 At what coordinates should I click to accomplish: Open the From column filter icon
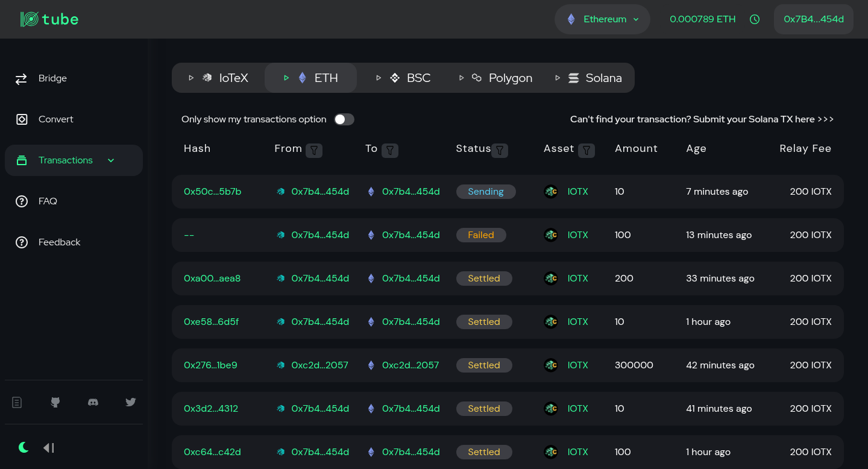[x=314, y=150]
